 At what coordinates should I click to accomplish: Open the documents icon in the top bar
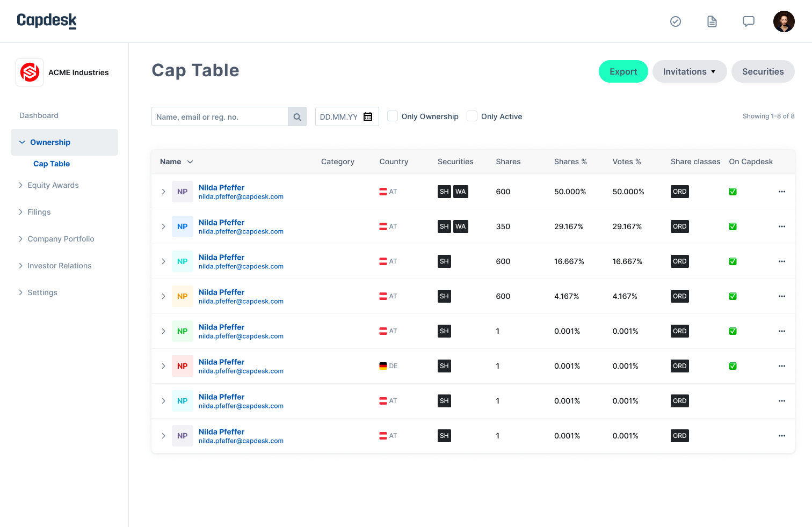pos(712,21)
